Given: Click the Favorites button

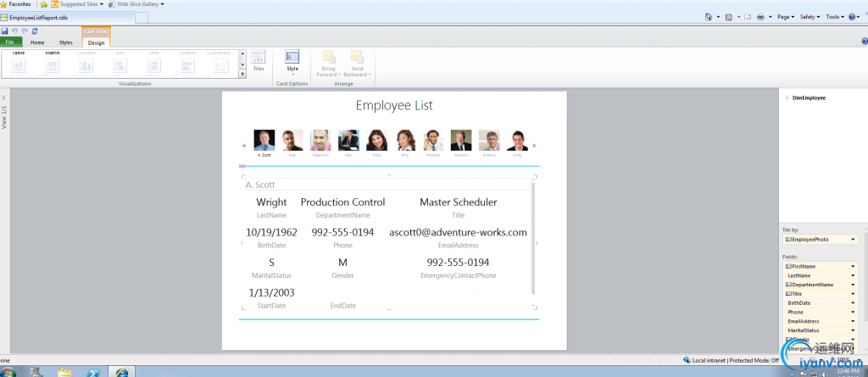Looking at the screenshot, I should [16, 4].
